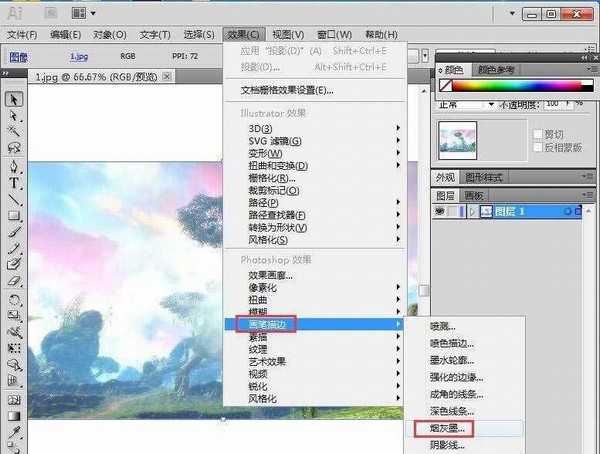Expand the 图层 1 layer triangle
The width and height of the screenshot is (600, 454).
[x=473, y=212]
